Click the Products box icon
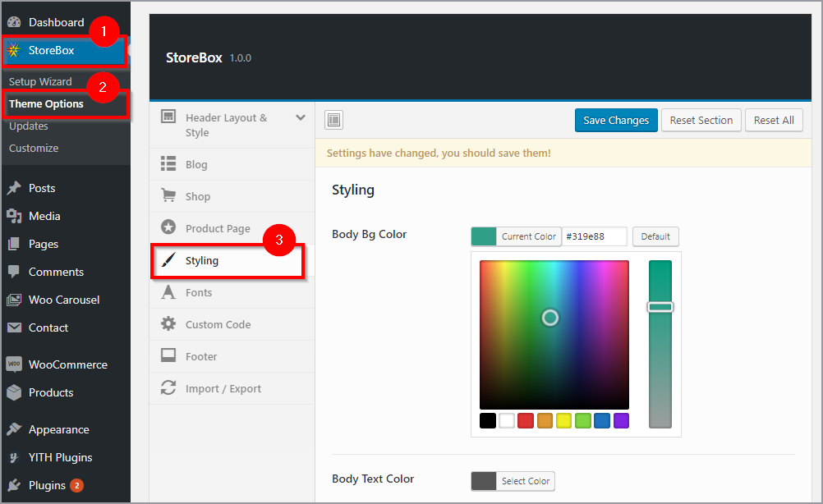The width and height of the screenshot is (823, 504). [14, 392]
